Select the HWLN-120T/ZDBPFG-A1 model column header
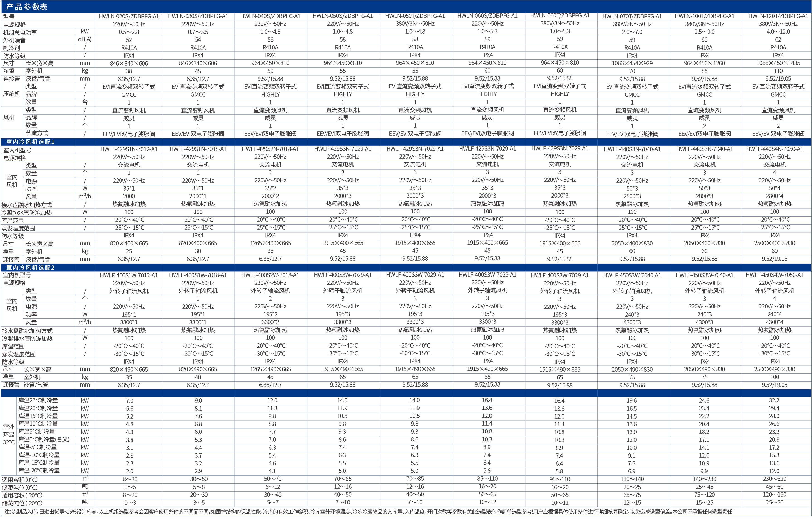Screen dimensions: 812x519 [x=778, y=16]
